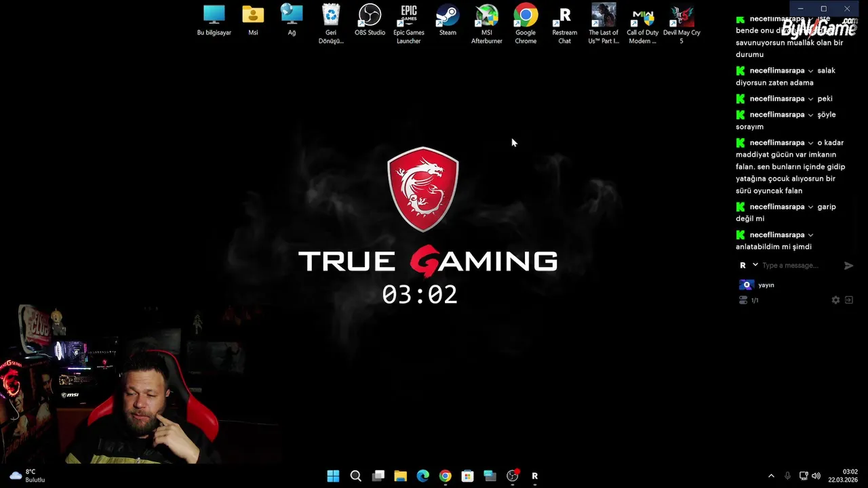The width and height of the screenshot is (868, 488).
Task: Expand options chevron on the 'garip' message
Action: (x=810, y=207)
